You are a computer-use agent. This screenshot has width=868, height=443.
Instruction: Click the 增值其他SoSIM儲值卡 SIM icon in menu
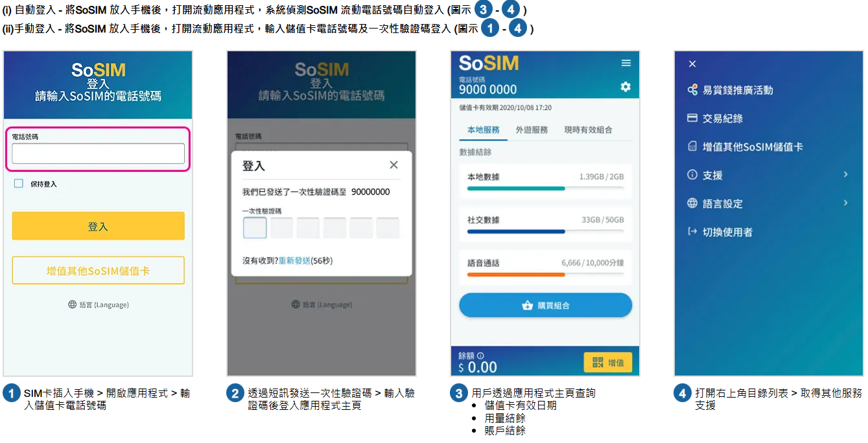(x=692, y=147)
